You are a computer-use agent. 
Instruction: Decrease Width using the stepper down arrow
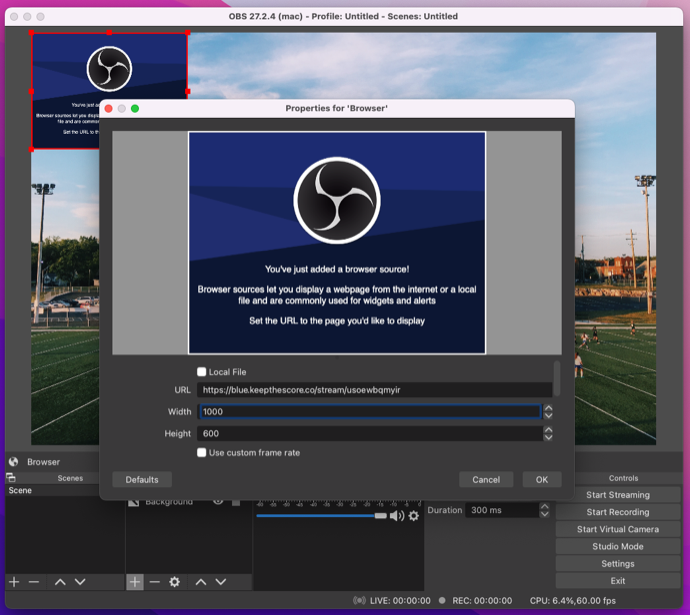click(548, 415)
